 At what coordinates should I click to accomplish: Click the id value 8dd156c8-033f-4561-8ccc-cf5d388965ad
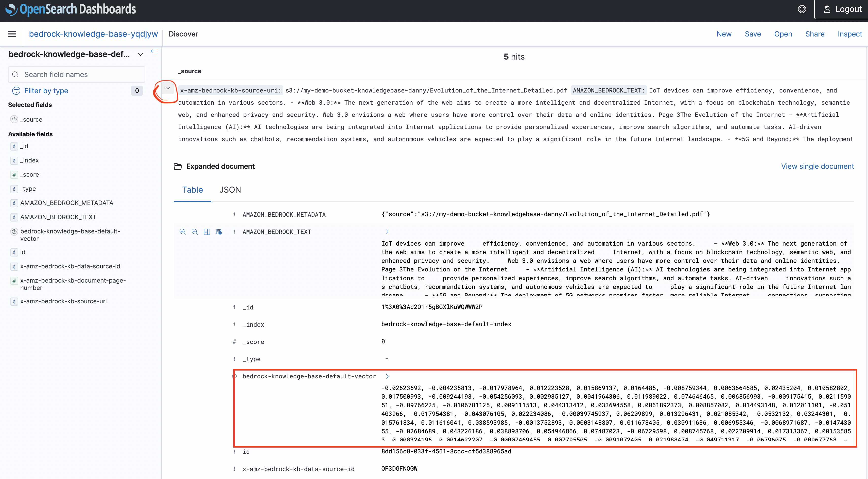tap(446, 451)
